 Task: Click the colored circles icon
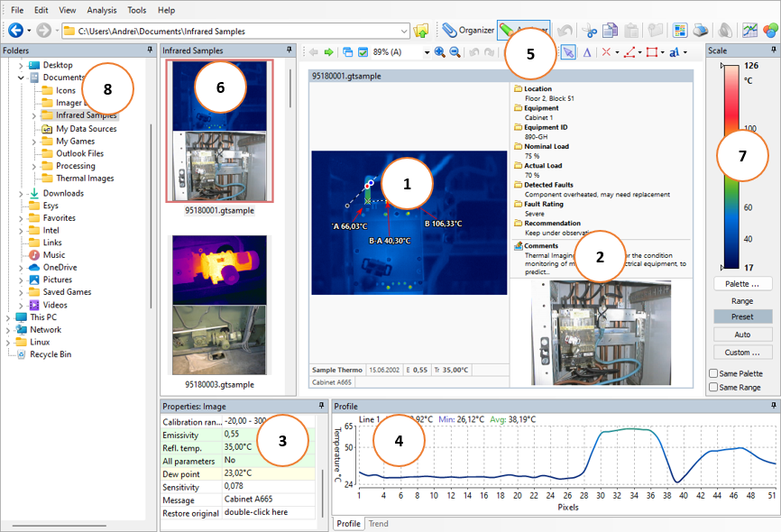coord(770,31)
